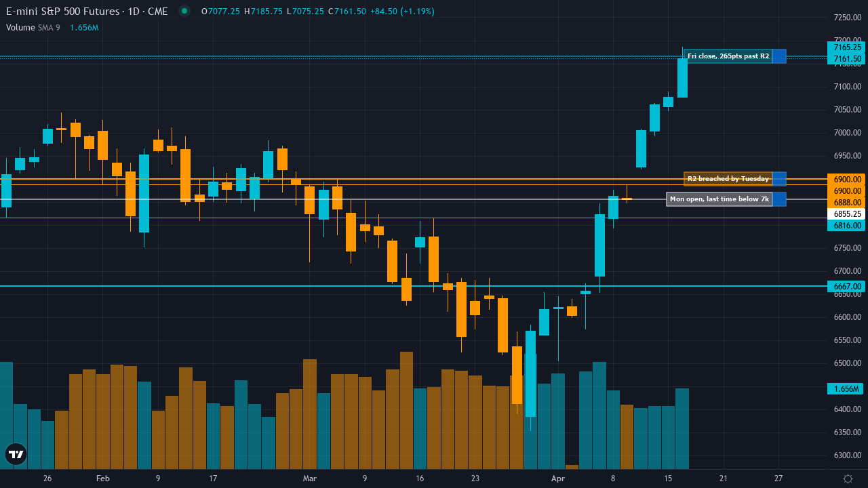Click the 6750.00 tick on price axis

(848, 249)
